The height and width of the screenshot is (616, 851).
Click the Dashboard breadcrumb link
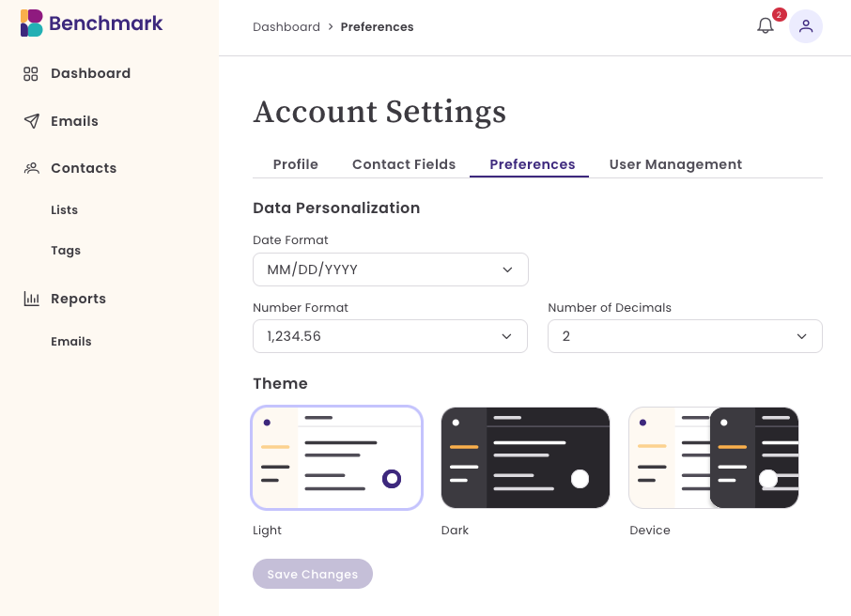point(286,27)
